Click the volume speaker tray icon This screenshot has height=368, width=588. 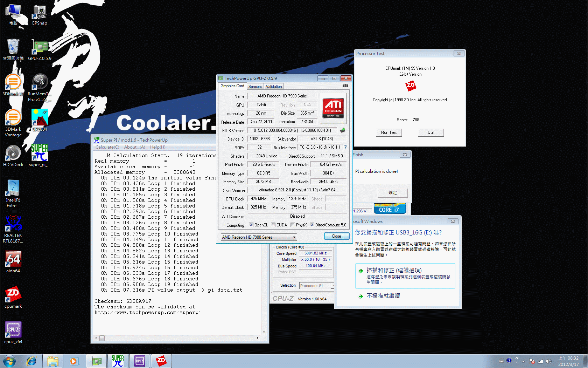pyautogui.click(x=548, y=361)
